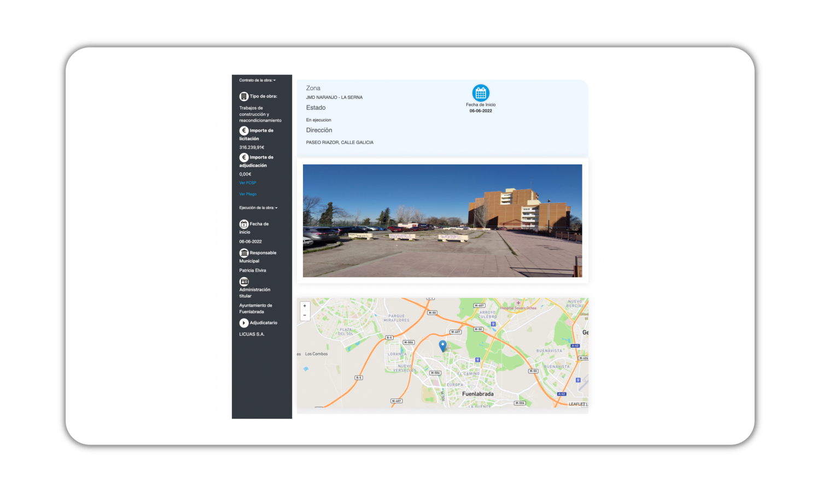Click the Nuevo Versalles map label
The height and width of the screenshot is (504, 840).
(405, 368)
